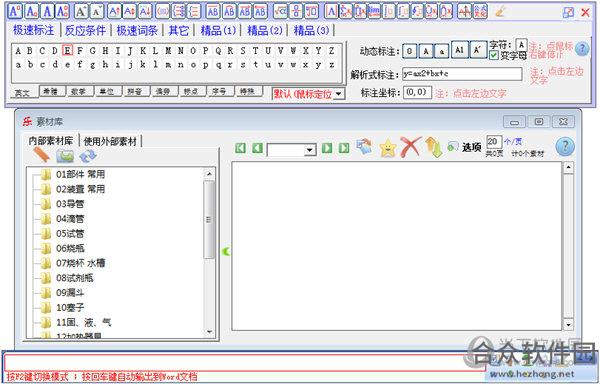Screen dimensions: 600x384
Task: Insert a square root symbol
Action: pyautogui.click(x=280, y=11)
